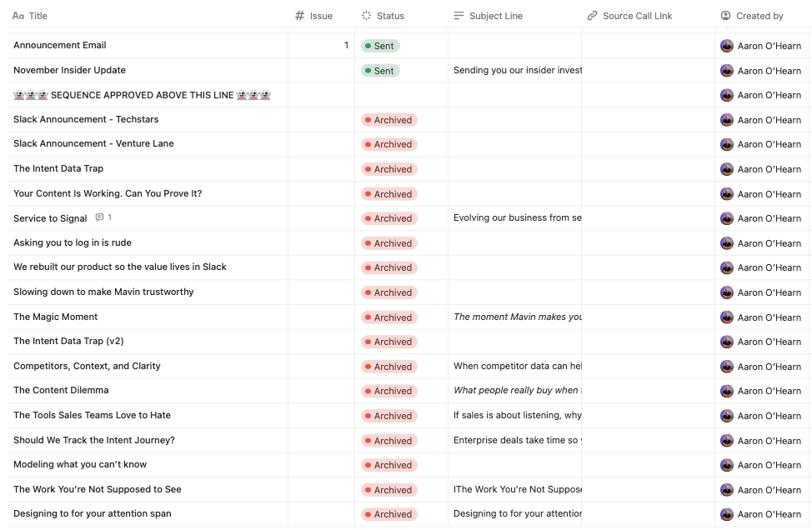
Task: Click the issue number 1 in the Announcement Email row
Action: 346,45
